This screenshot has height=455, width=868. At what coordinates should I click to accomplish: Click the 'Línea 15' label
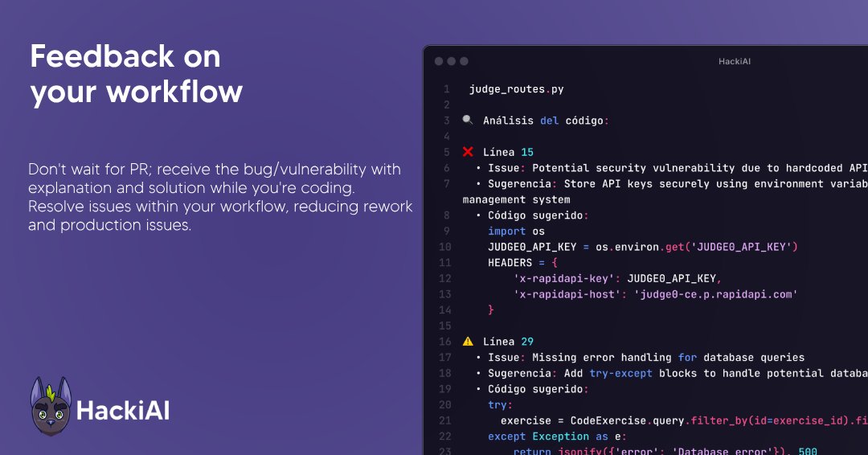coord(508,152)
